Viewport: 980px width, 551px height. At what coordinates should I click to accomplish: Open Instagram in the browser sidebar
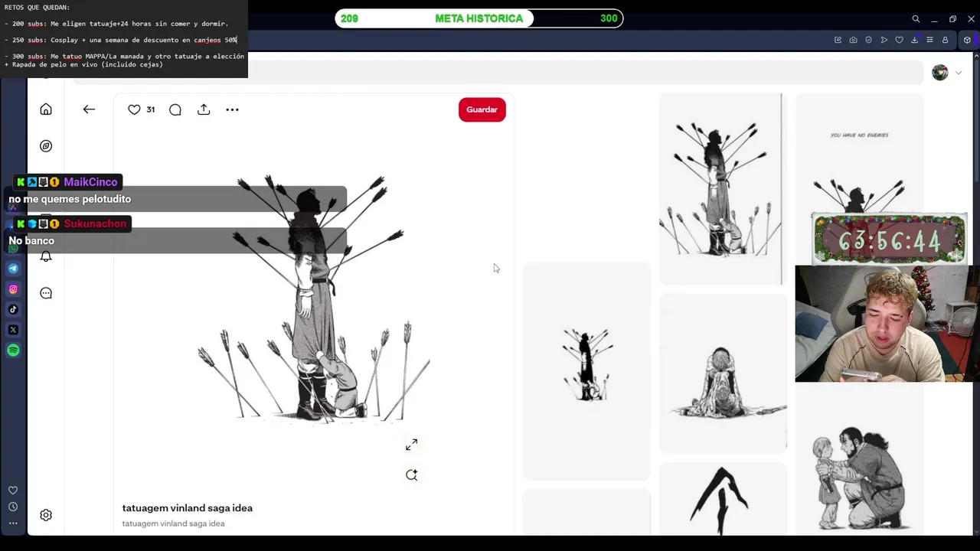pyautogui.click(x=13, y=289)
